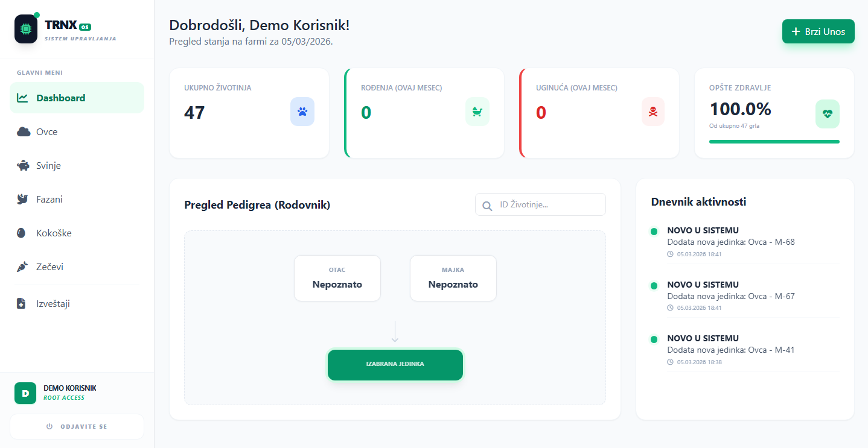Click inside the ID Životinje search field
The width and height of the screenshot is (868, 448).
click(540, 204)
